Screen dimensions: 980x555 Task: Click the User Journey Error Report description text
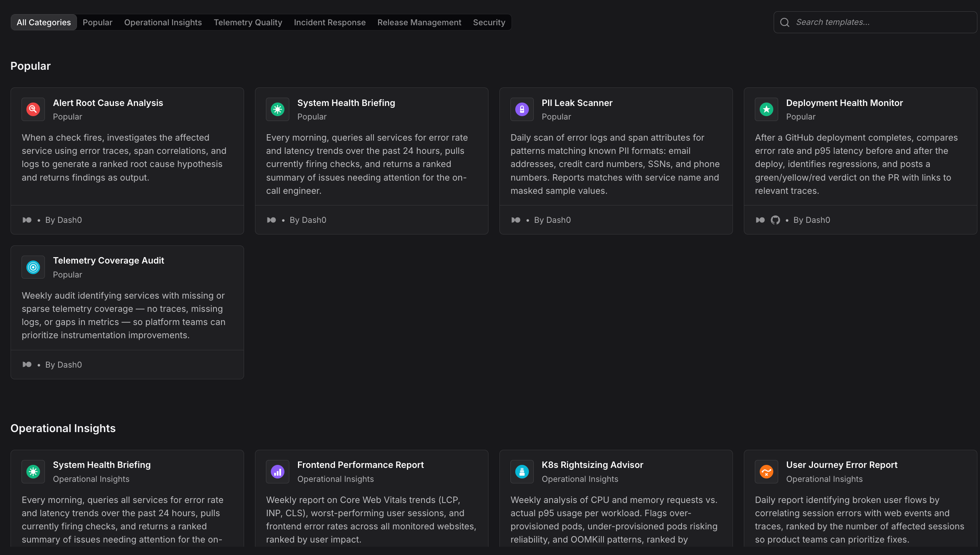coord(860,520)
